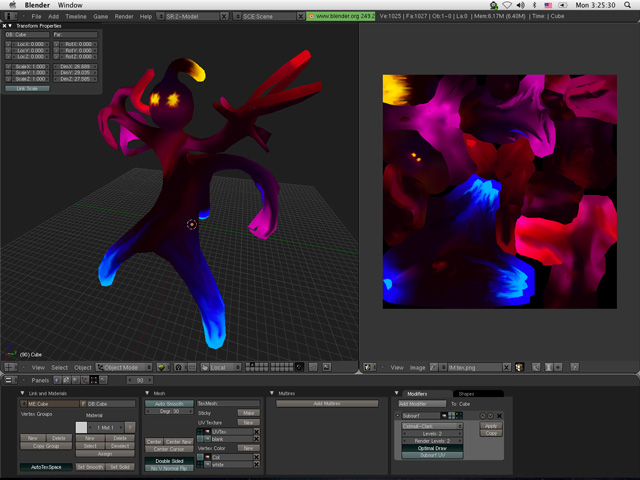Click the Add Multires button
Screen dimensions: 640x480
pyautogui.click(x=329, y=403)
